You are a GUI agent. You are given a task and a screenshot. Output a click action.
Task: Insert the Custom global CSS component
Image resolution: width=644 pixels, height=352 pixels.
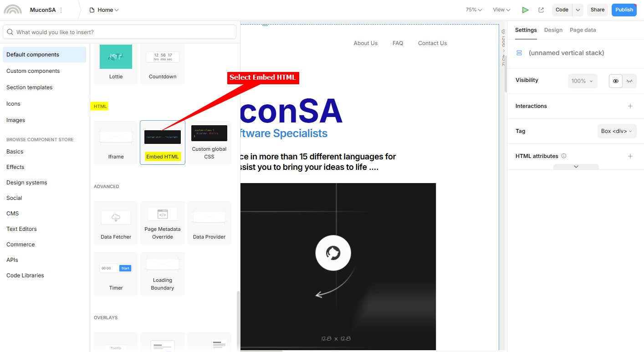click(209, 142)
